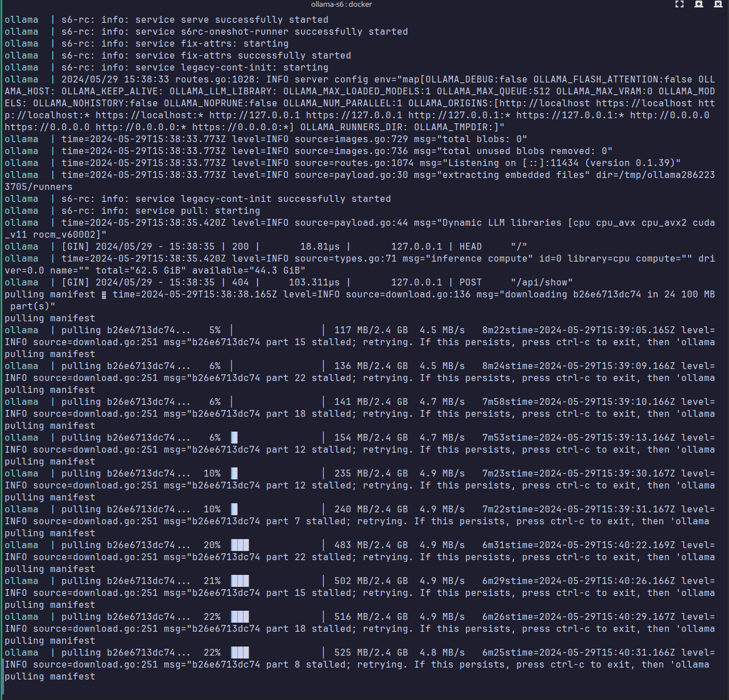Click the progress bar on the 154 MB row

click(277, 438)
